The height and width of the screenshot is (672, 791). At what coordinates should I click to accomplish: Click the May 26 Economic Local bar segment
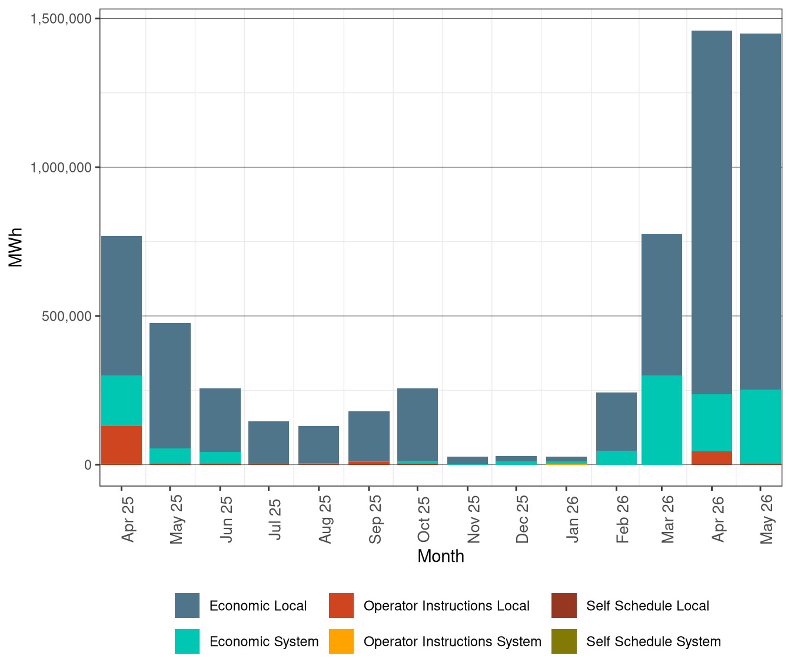(x=761, y=212)
